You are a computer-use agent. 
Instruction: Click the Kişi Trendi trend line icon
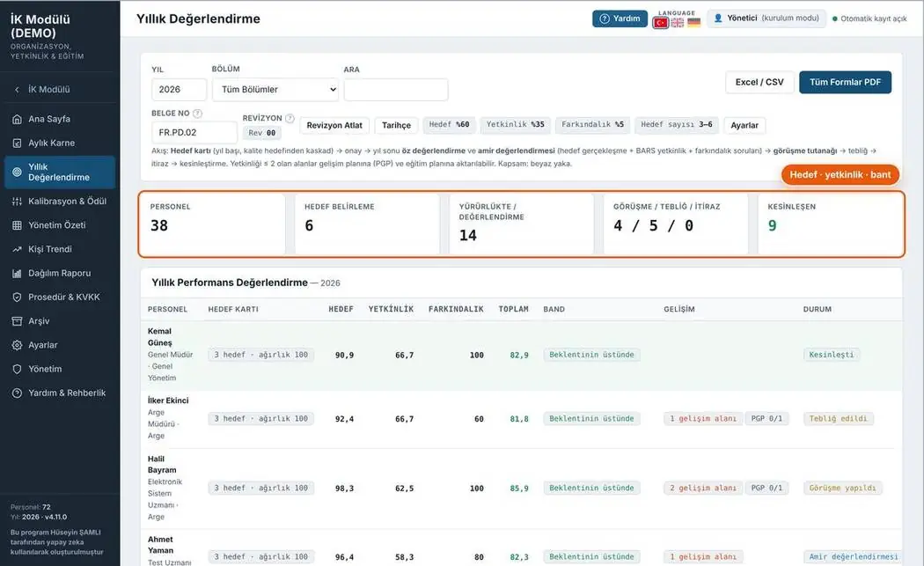click(17, 249)
